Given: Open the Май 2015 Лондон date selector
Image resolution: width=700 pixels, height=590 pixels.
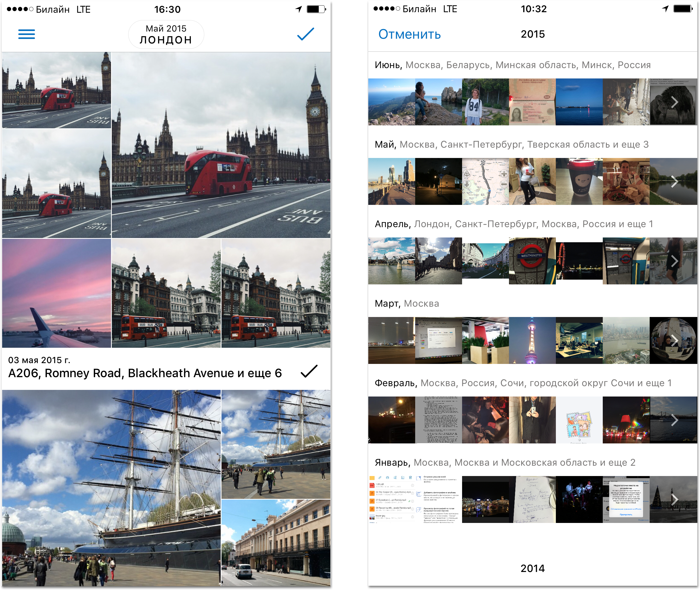Looking at the screenshot, I should click(x=166, y=34).
